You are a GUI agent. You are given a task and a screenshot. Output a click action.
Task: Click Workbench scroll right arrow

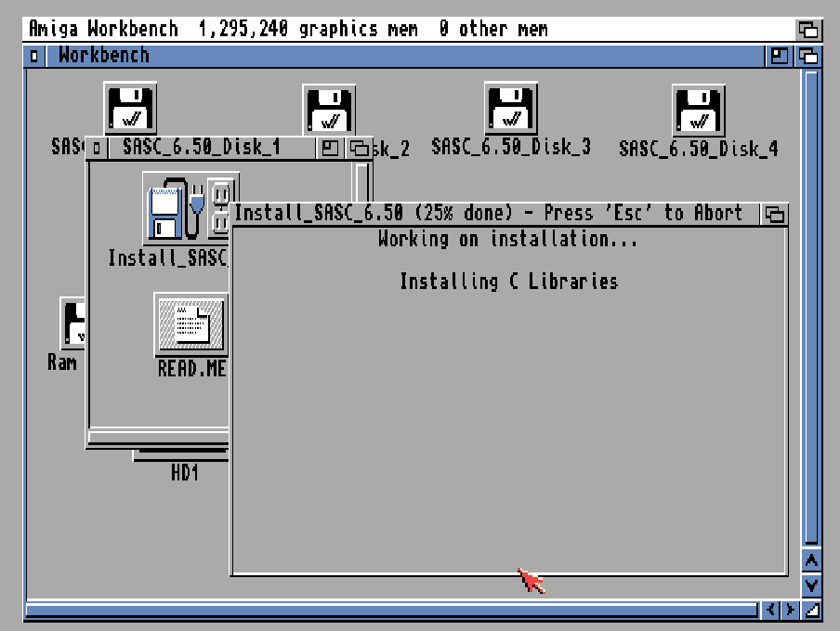tap(790, 610)
